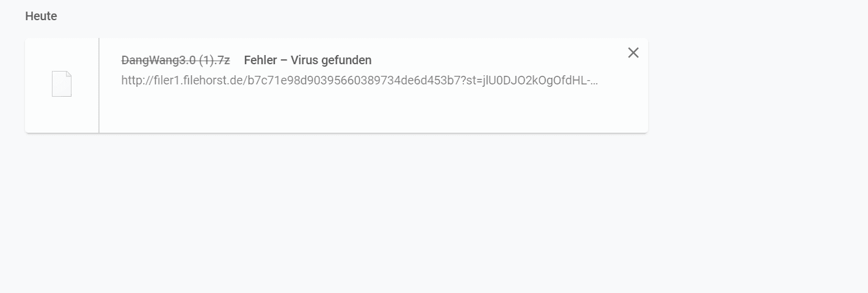Click the icon panel of the DangWang card
868x293 pixels.
pyautogui.click(x=62, y=85)
